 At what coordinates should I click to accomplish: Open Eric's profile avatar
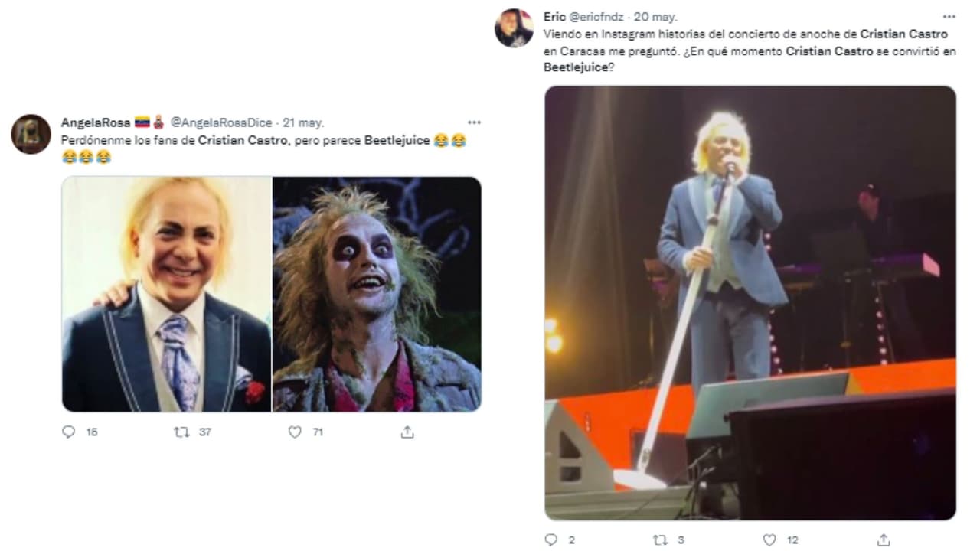514,28
